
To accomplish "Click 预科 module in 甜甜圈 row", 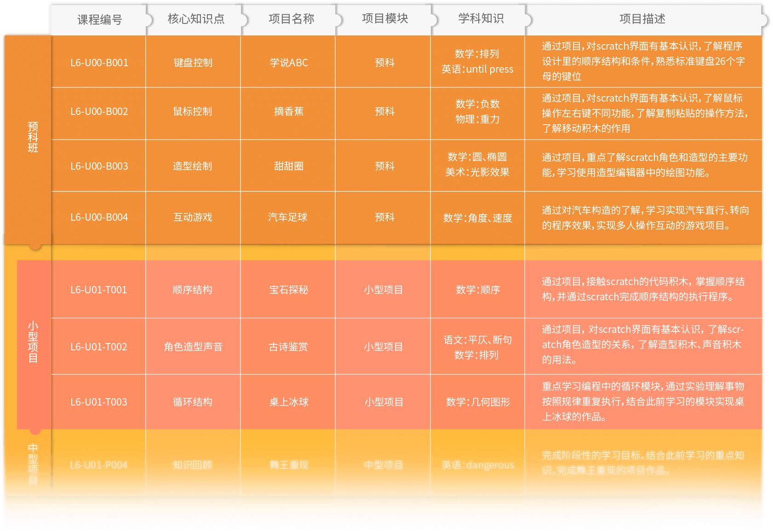I will point(385,166).
